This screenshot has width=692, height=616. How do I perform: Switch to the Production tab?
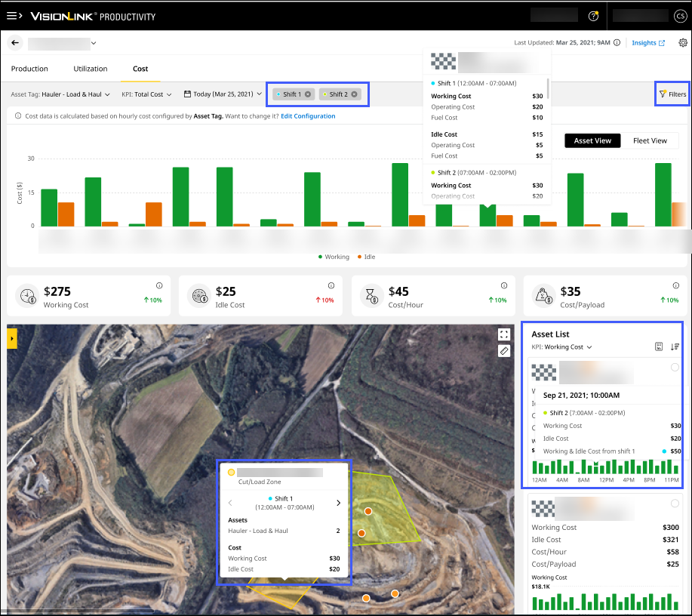pos(30,69)
